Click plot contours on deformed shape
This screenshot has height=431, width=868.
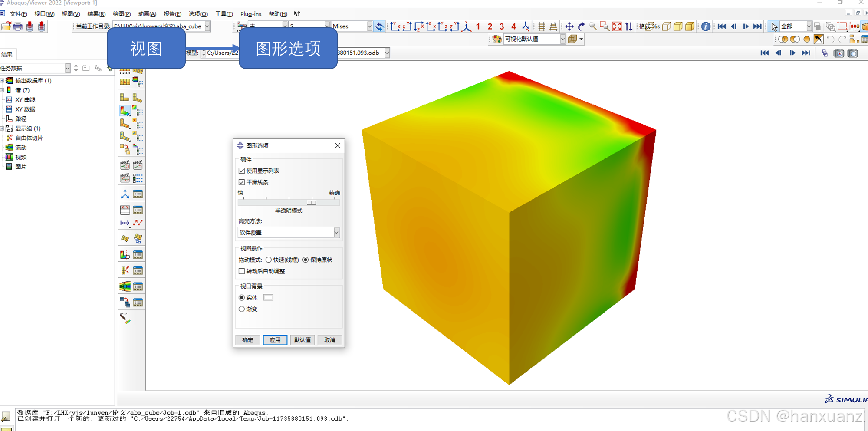click(125, 111)
